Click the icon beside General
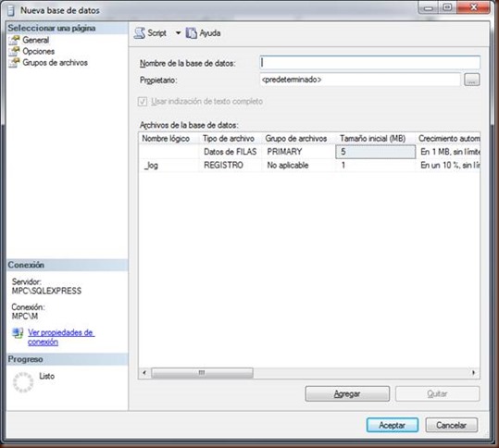 click(14, 40)
